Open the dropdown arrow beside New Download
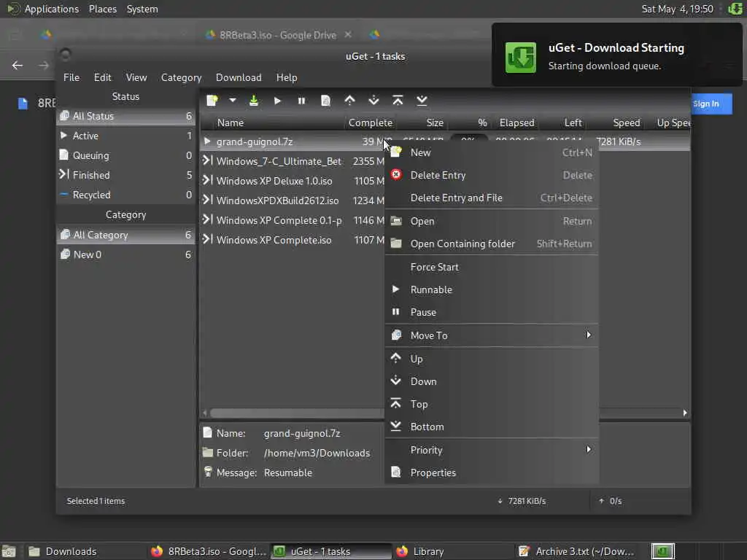 (233, 101)
